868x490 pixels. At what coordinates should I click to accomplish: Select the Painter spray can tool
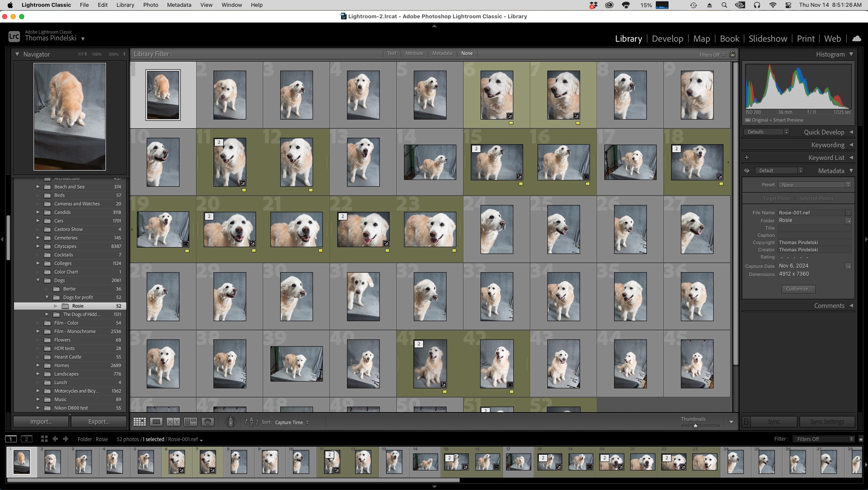pyautogui.click(x=231, y=422)
